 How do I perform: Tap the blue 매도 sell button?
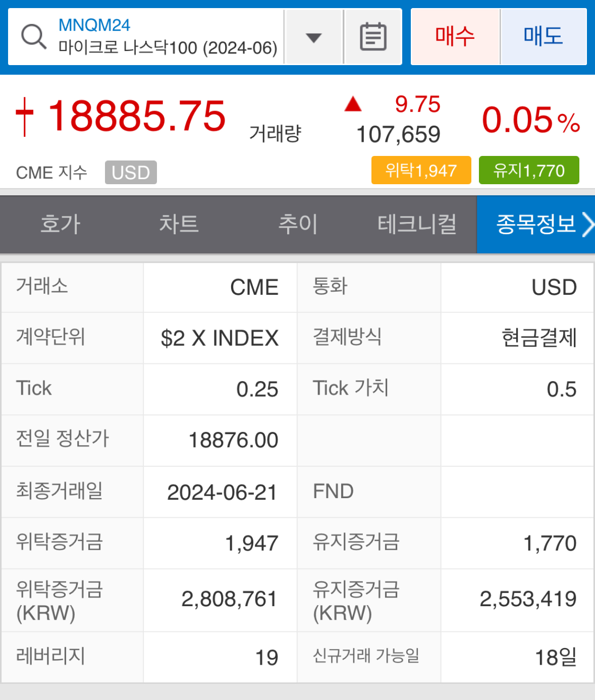coord(544,36)
